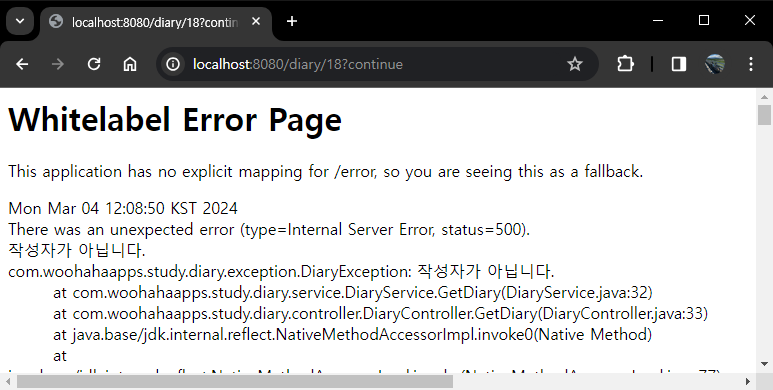This screenshot has height=390, width=773.
Task: Click the 'no explicit mapping for /error' sentence
Action: [x=326, y=172]
